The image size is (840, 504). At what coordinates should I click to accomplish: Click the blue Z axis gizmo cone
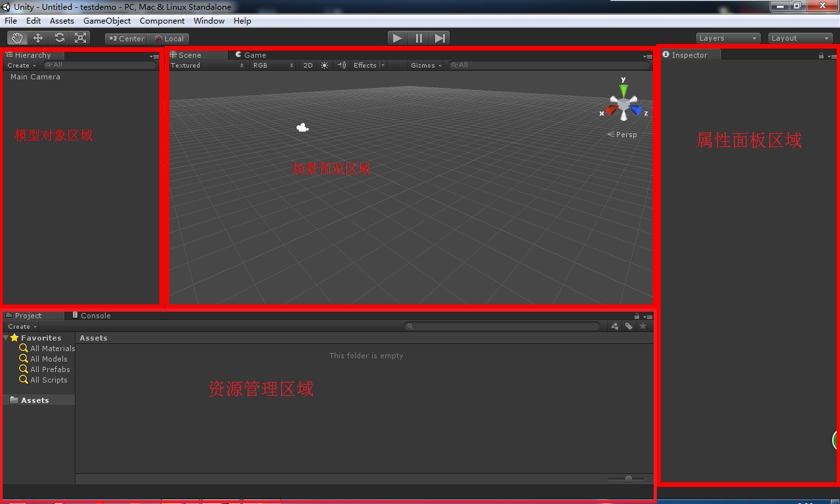pos(635,111)
